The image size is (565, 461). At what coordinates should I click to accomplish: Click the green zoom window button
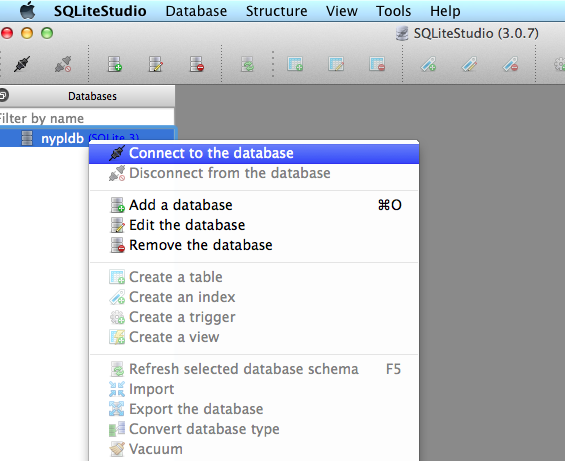pyautogui.click(x=47, y=33)
